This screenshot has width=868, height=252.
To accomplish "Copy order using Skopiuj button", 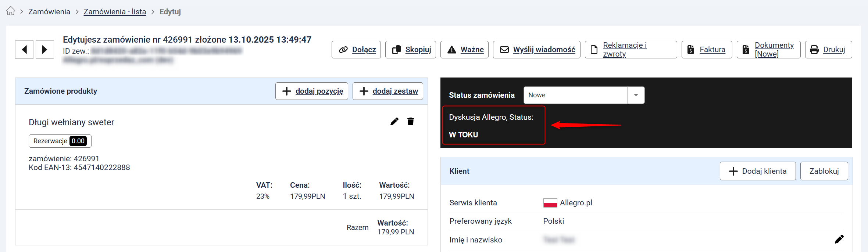I will [x=410, y=50].
